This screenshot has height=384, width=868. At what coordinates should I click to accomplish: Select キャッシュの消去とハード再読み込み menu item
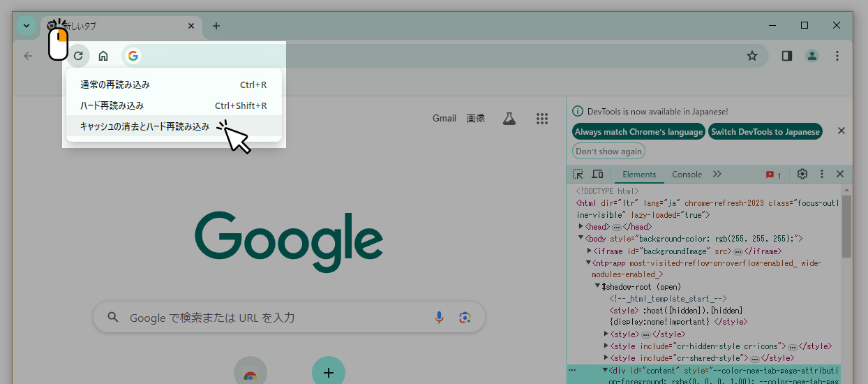(144, 126)
